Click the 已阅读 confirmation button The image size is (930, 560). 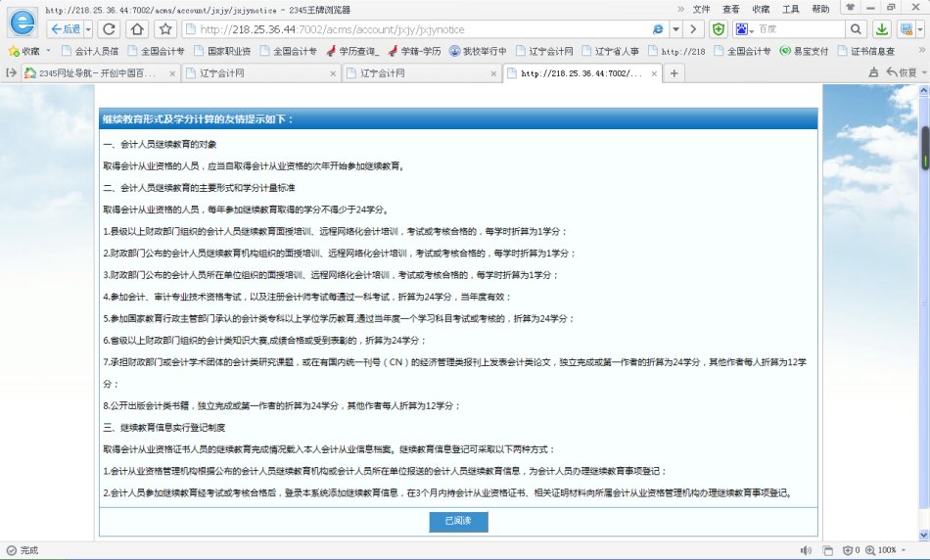[x=458, y=521]
